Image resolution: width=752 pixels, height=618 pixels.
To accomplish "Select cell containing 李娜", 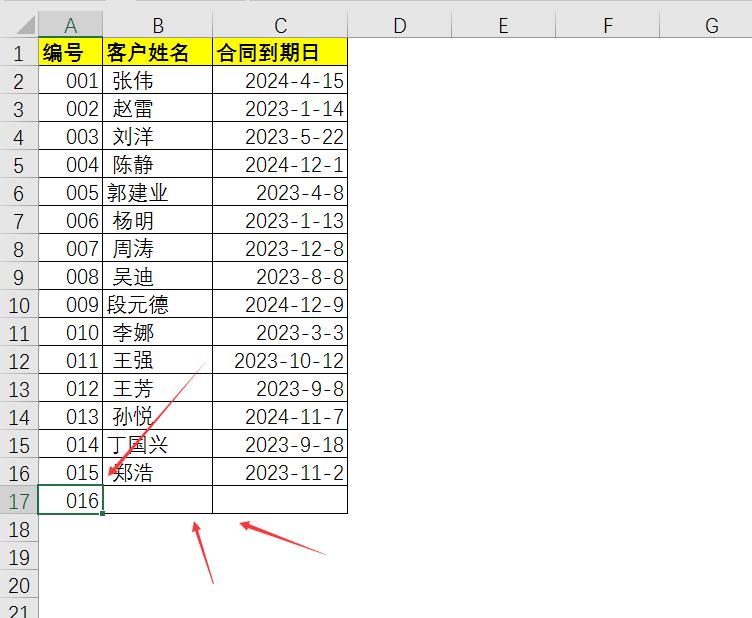I will 158,332.
